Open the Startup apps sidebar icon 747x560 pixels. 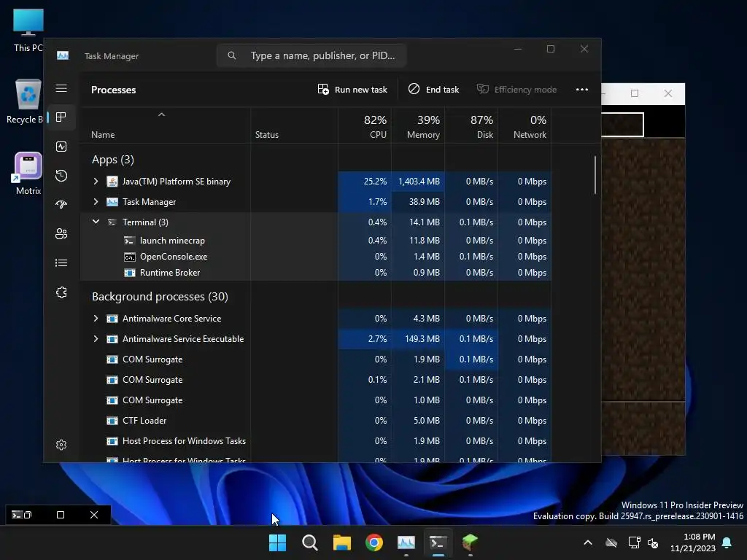pos(61,205)
